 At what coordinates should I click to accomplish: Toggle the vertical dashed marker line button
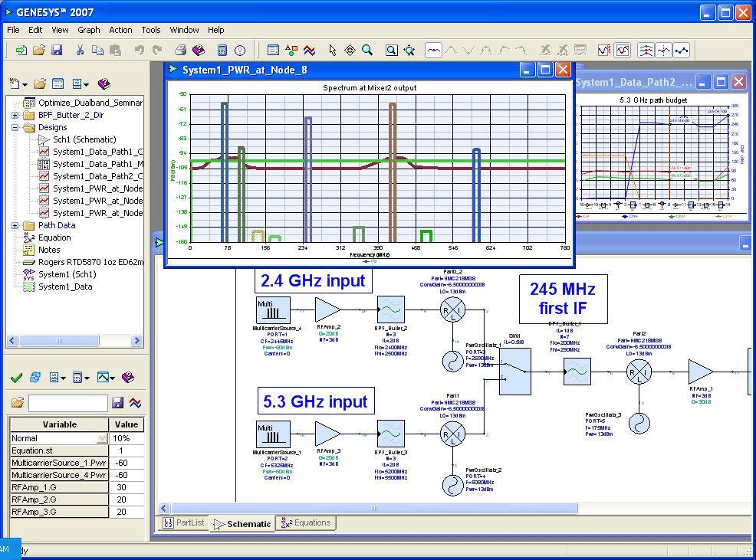664,50
